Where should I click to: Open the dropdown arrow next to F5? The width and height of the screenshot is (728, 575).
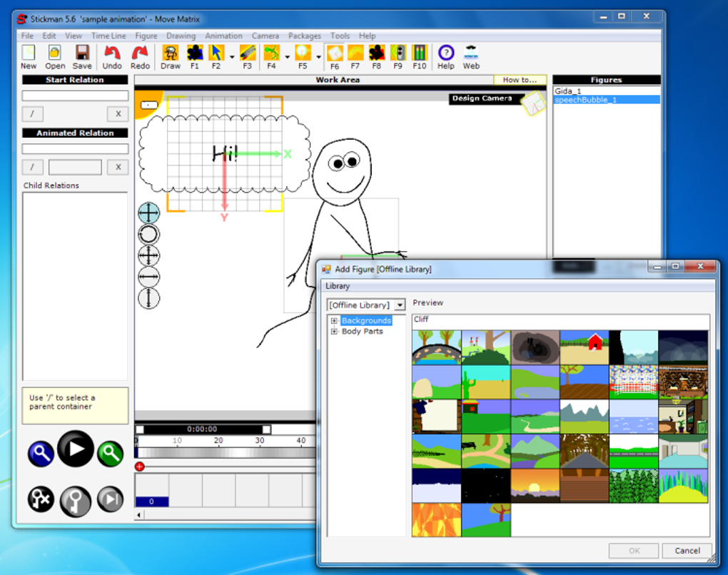(318, 57)
